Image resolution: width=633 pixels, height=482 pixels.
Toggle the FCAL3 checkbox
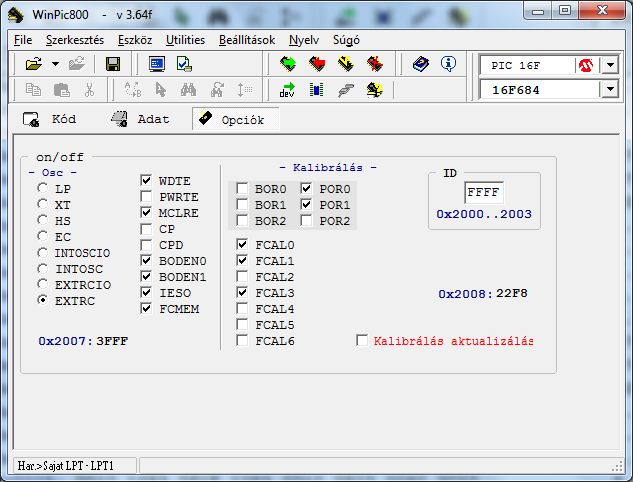click(242, 292)
